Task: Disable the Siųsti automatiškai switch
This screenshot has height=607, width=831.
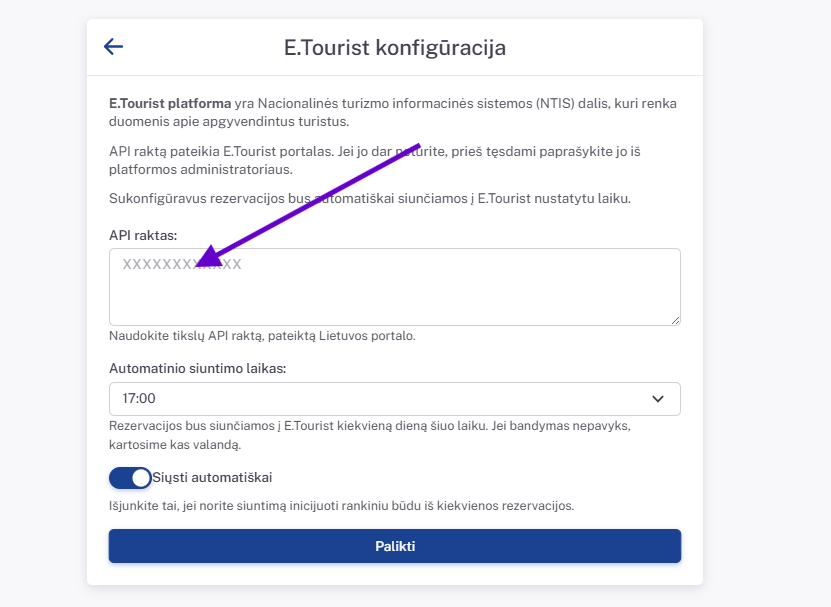Action: (130, 477)
